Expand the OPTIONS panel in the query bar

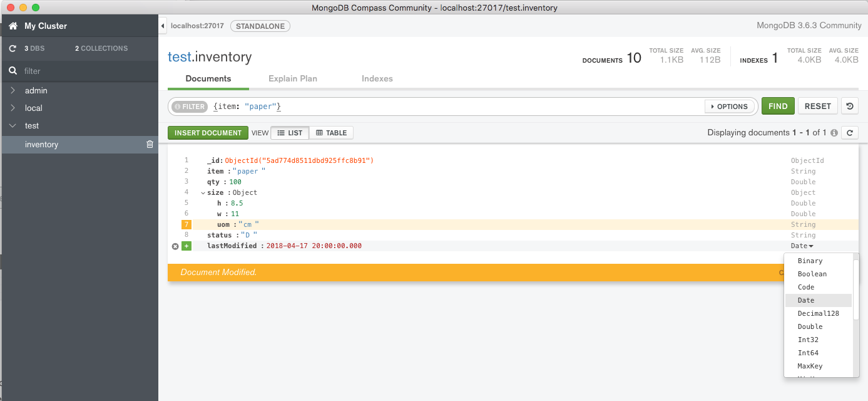click(729, 106)
